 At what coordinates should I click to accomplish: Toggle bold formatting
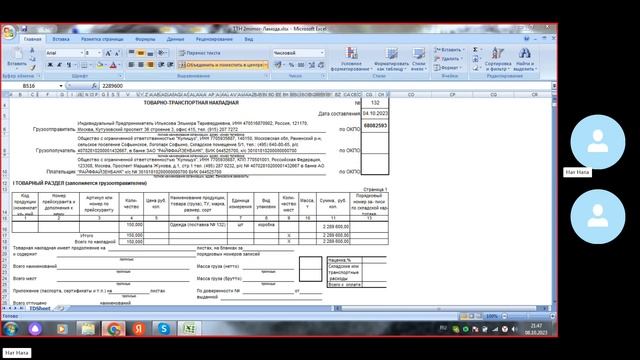[50, 65]
